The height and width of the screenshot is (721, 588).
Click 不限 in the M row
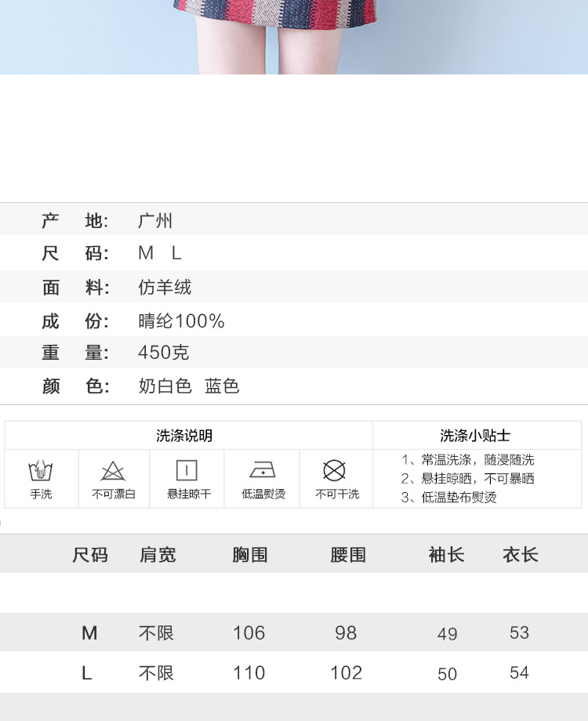click(x=156, y=633)
